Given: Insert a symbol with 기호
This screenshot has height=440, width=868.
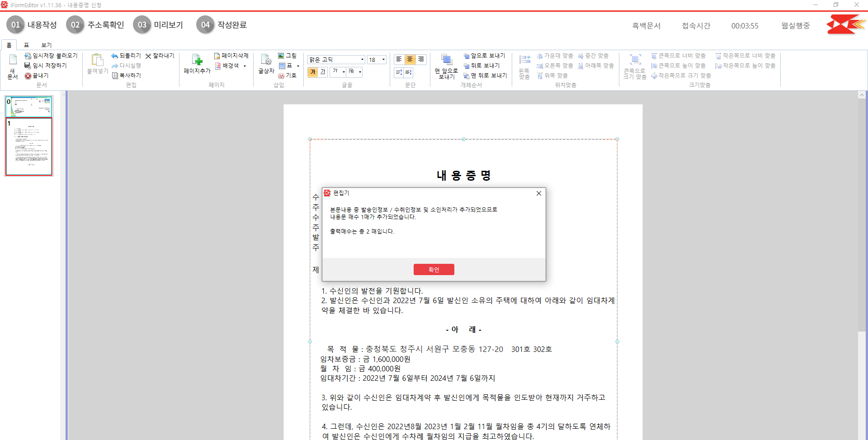Looking at the screenshot, I should (x=287, y=75).
